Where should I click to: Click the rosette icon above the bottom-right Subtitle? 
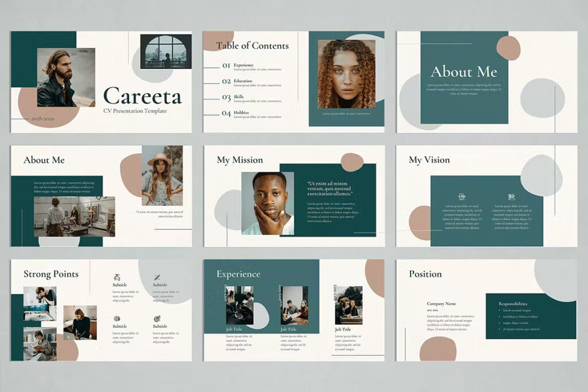click(157, 319)
